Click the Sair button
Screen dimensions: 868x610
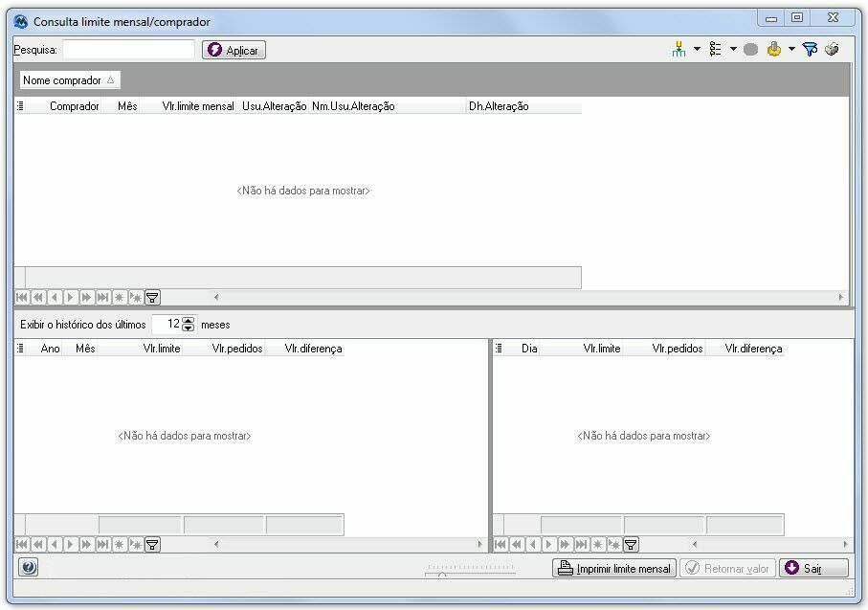813,568
